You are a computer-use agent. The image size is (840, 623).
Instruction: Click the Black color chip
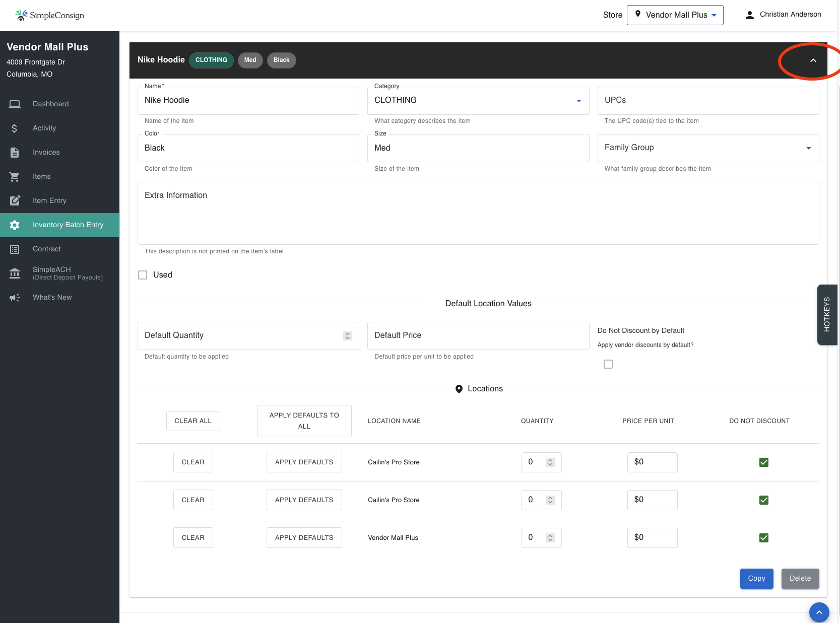282,60
